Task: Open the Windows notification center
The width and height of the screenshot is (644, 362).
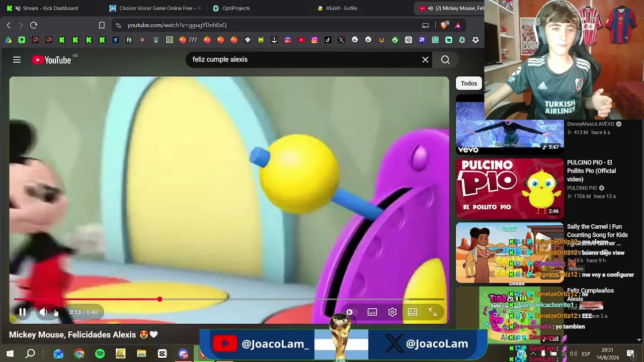Action: [630, 354]
